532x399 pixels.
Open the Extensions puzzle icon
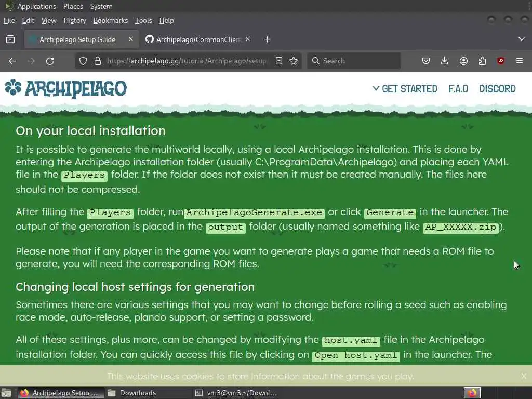pos(482,61)
